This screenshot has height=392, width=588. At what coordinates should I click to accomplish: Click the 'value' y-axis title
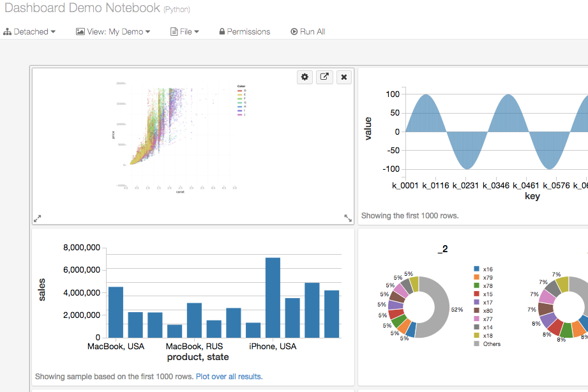[368, 129]
